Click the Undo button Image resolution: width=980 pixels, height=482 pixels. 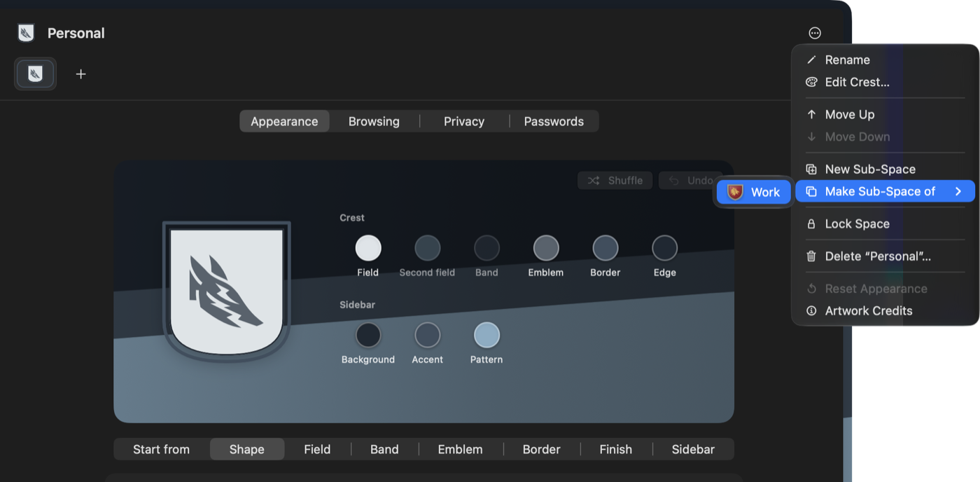pos(692,180)
